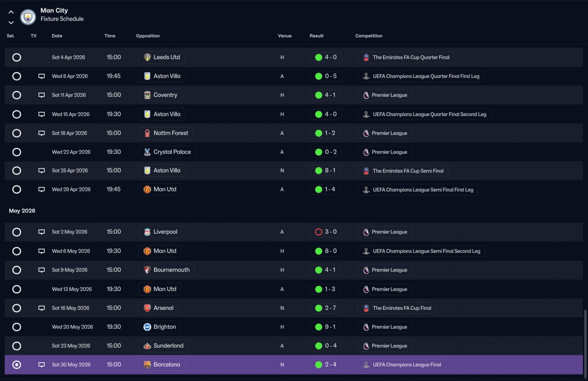Click the TV icon for Barcelona match
Viewport: 588px width, 381px height.
click(x=42, y=365)
